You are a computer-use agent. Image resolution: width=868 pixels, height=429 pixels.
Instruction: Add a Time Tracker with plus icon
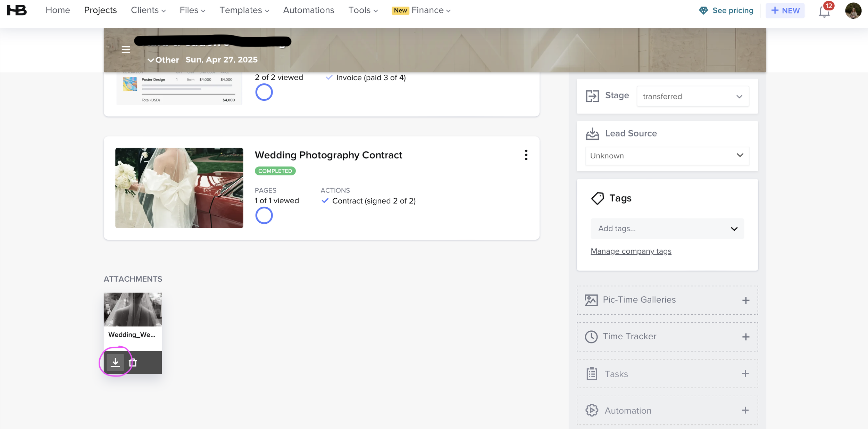pyautogui.click(x=745, y=337)
